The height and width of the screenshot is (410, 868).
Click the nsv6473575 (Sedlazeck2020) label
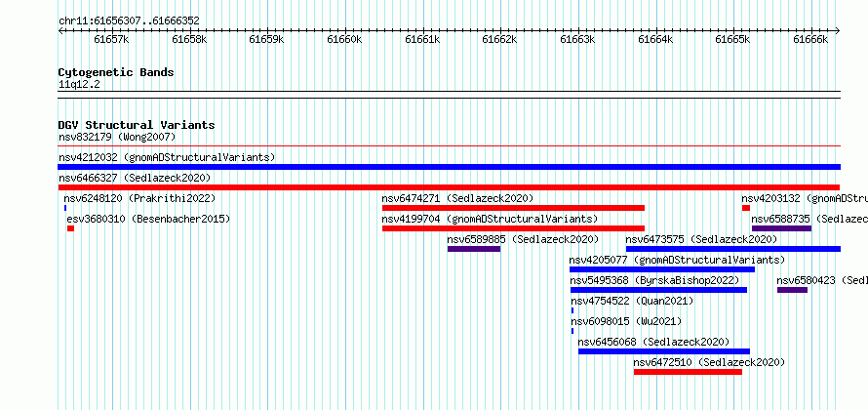click(701, 239)
